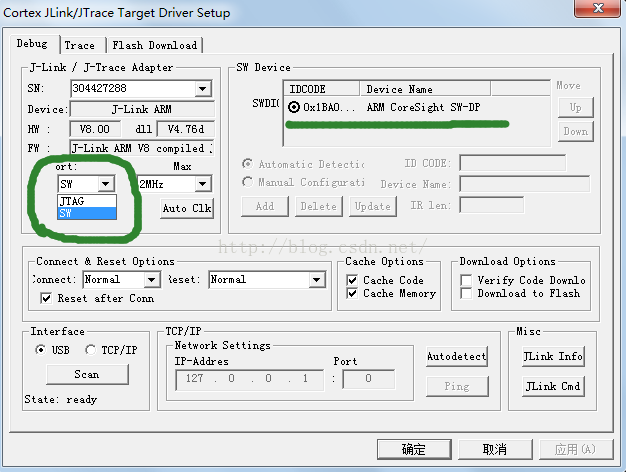Click the 应用(A) apply button
This screenshot has height=472, width=626.
coord(576,450)
